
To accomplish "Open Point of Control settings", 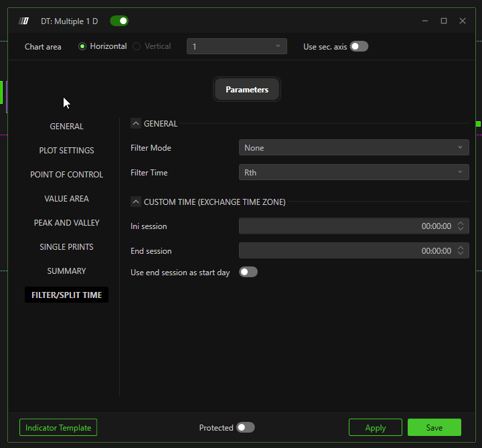I will pos(66,175).
